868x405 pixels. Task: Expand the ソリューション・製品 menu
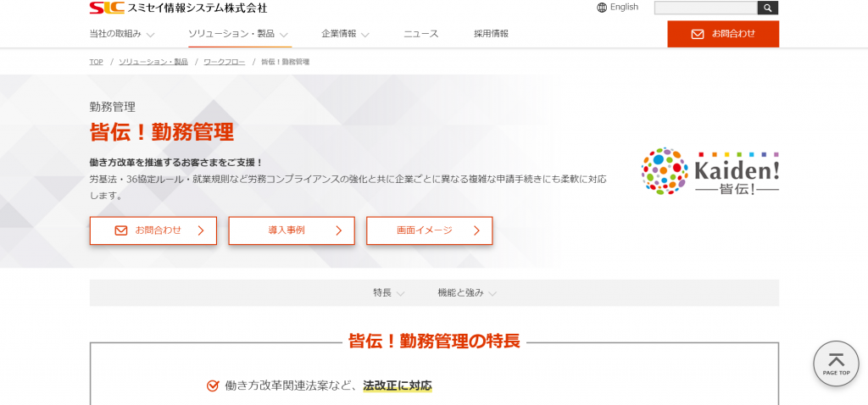(x=239, y=34)
